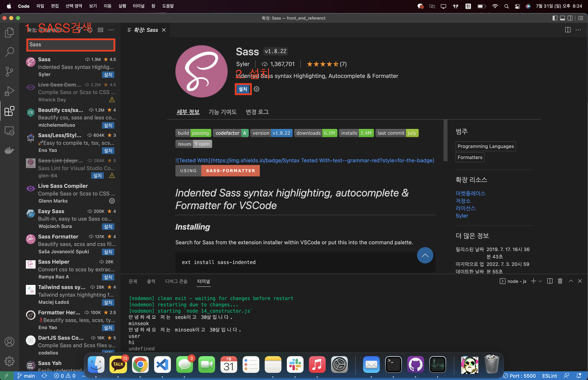The width and height of the screenshot is (588, 380).
Task: Open the Search view in activity bar
Action: coord(9,52)
